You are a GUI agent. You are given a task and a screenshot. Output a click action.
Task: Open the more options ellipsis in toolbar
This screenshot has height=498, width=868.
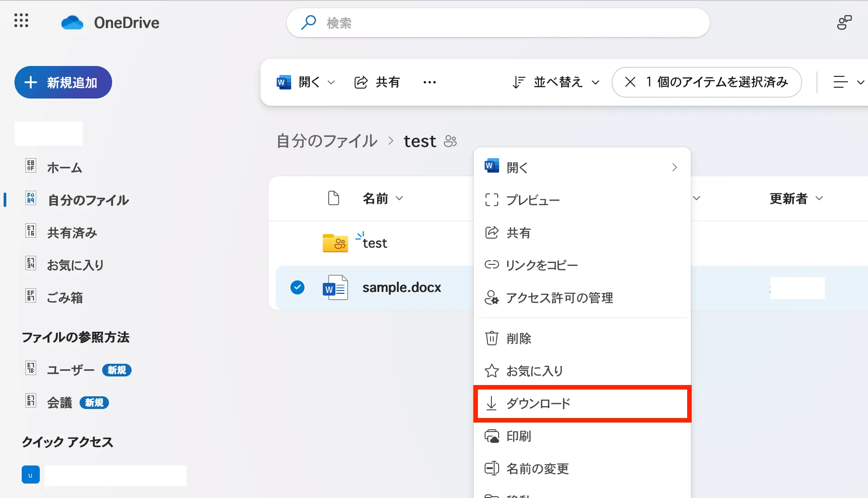point(429,82)
